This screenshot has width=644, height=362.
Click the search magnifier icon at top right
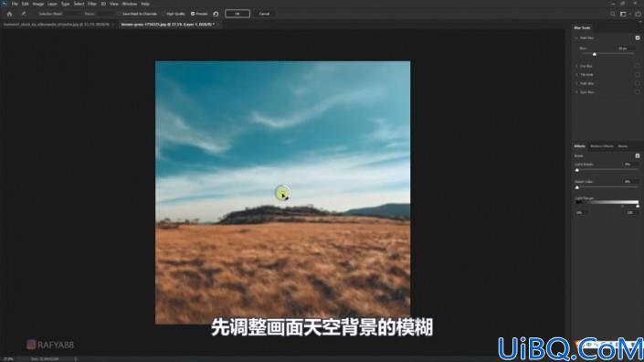coord(612,14)
